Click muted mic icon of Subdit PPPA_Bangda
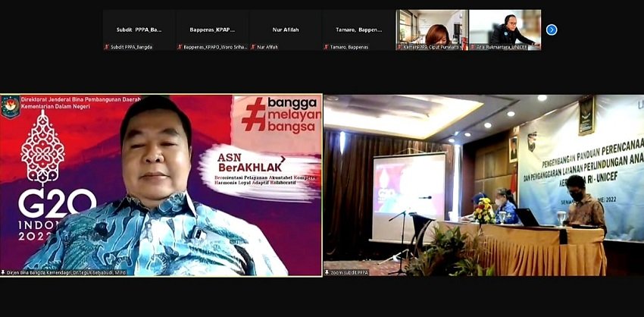644x317 pixels. click(106, 47)
